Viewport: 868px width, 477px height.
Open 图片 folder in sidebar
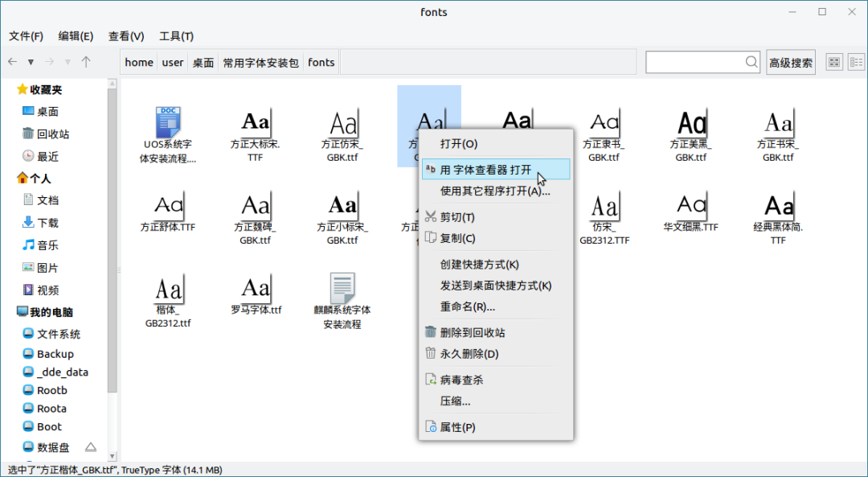[x=40, y=268]
